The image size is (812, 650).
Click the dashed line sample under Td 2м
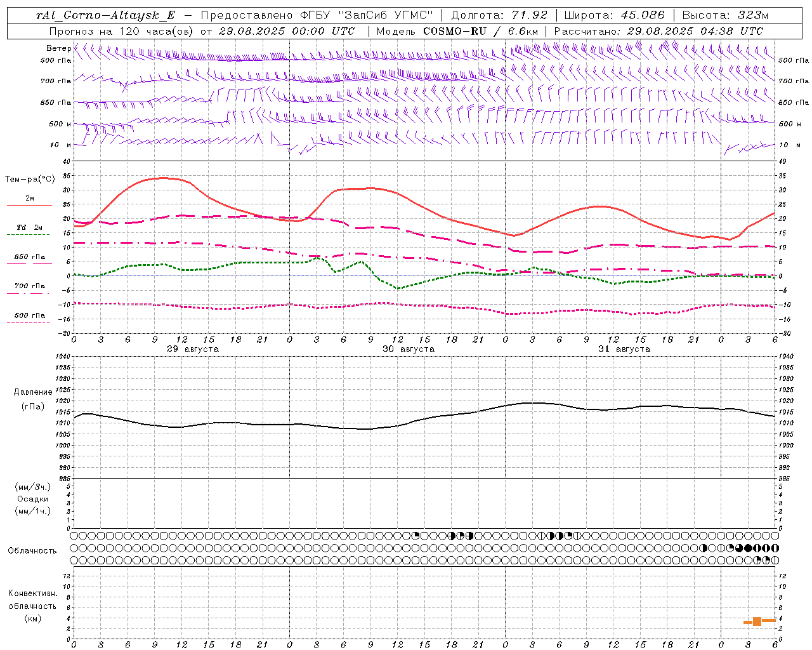[x=28, y=235]
